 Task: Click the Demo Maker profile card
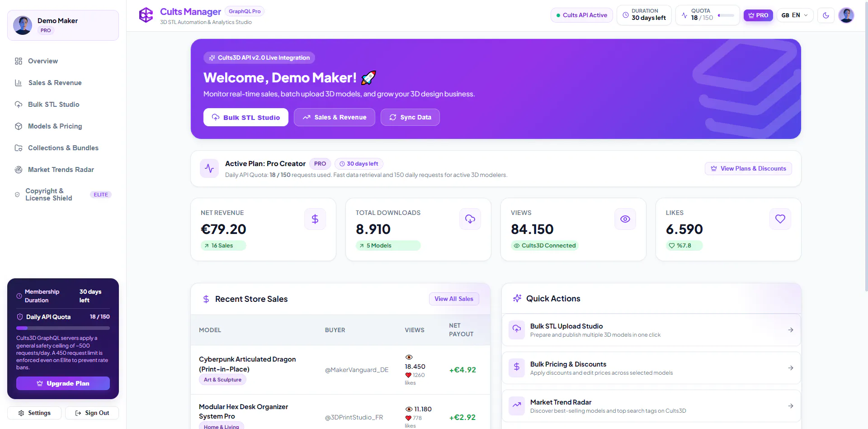[63, 25]
